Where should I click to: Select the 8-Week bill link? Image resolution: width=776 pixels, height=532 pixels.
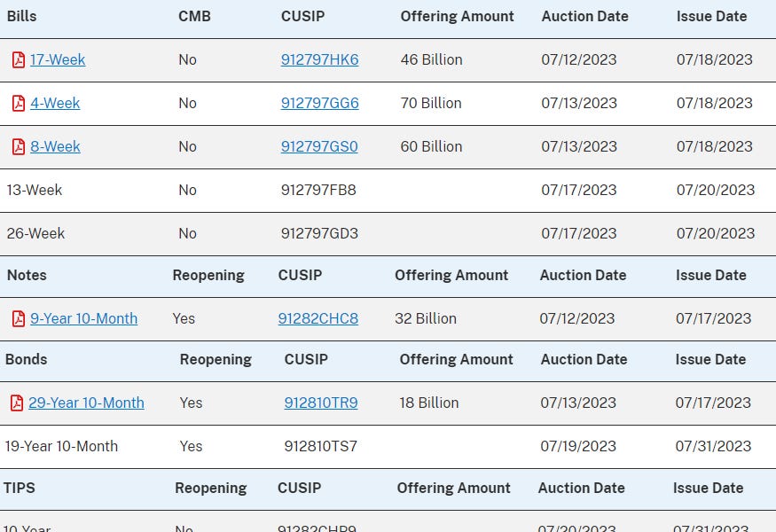click(55, 146)
